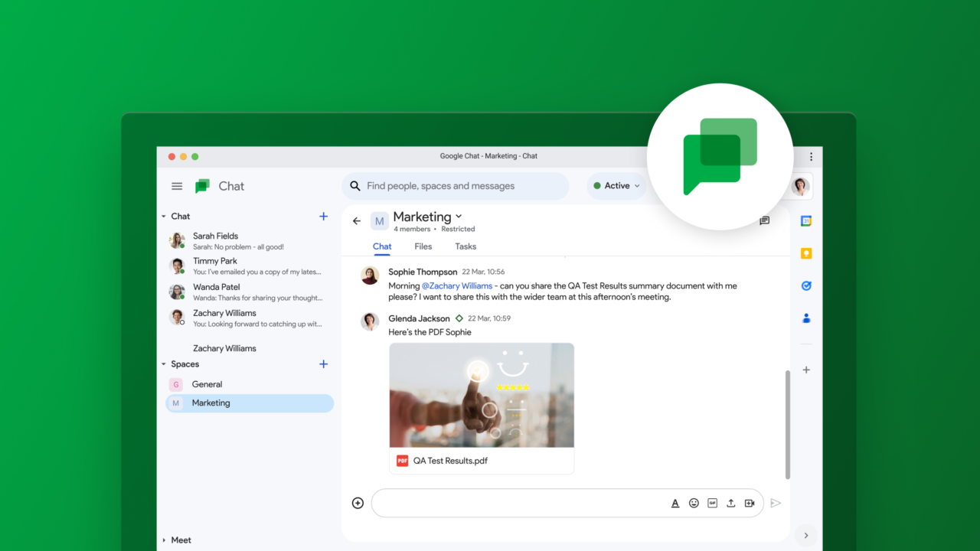Image resolution: width=980 pixels, height=551 pixels.
Task: Open Active status dropdown
Action: 617,186
